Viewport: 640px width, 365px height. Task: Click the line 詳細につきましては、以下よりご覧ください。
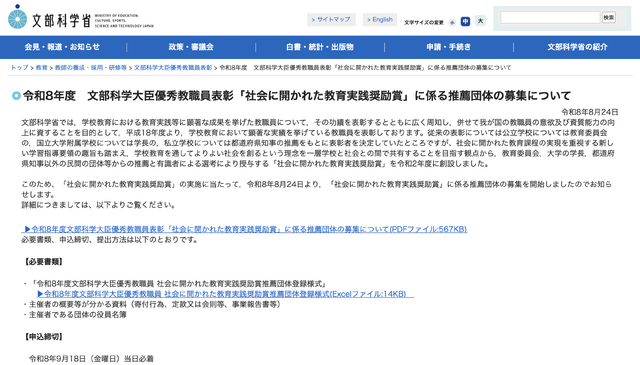click(x=99, y=205)
